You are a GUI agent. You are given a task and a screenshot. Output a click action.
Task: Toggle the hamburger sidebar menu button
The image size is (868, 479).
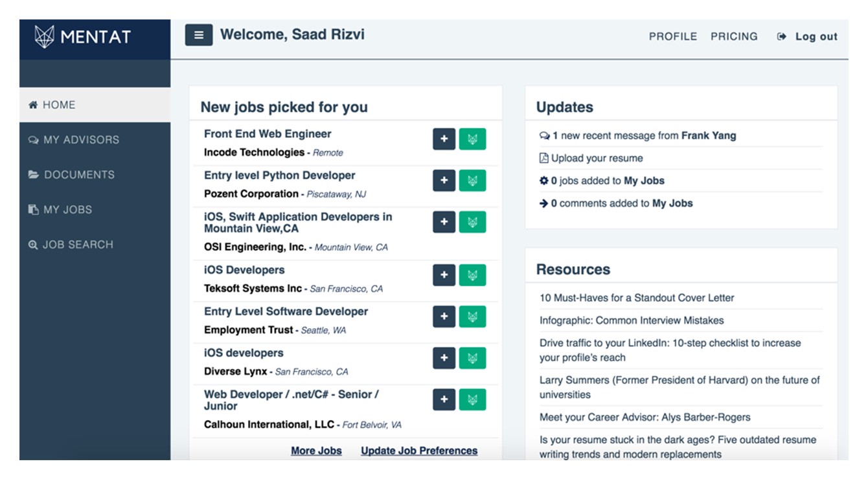pos(199,36)
